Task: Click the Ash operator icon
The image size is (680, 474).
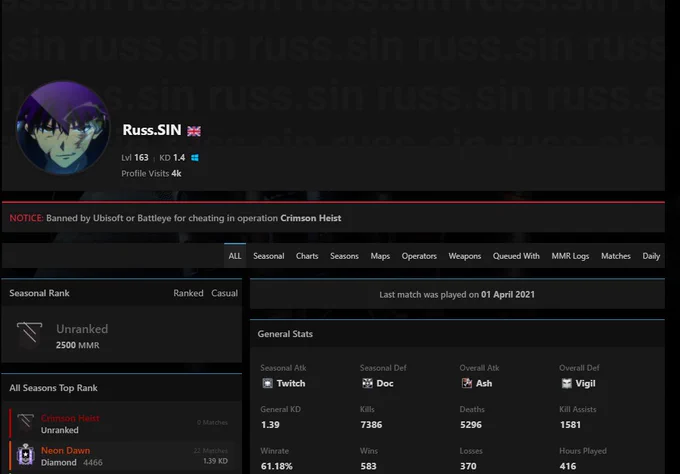Action: tap(467, 383)
